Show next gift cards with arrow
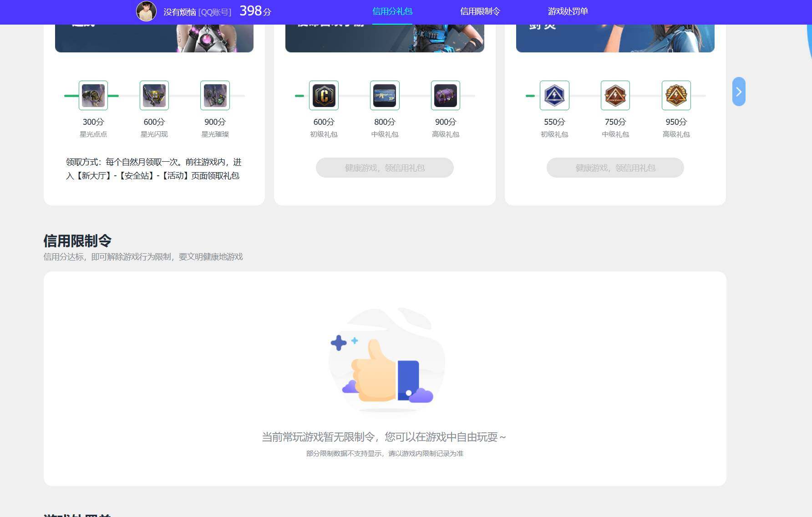Image resolution: width=812 pixels, height=517 pixels. coord(739,92)
